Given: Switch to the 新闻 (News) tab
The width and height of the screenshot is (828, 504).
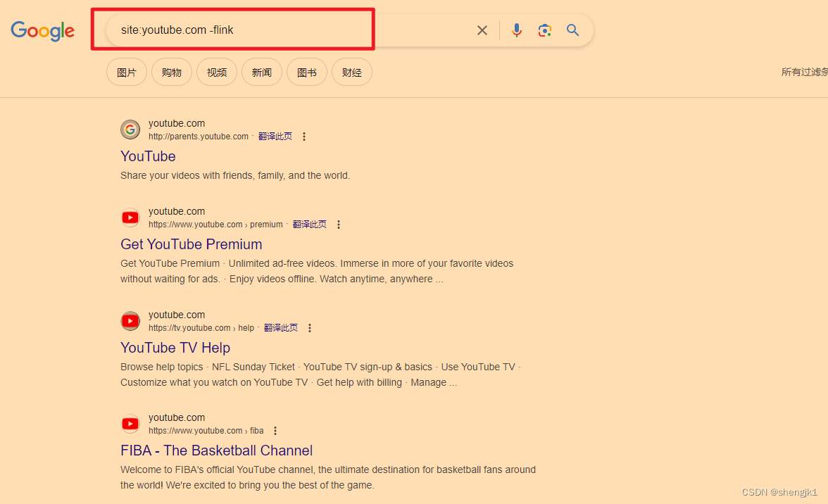Looking at the screenshot, I should [x=262, y=73].
